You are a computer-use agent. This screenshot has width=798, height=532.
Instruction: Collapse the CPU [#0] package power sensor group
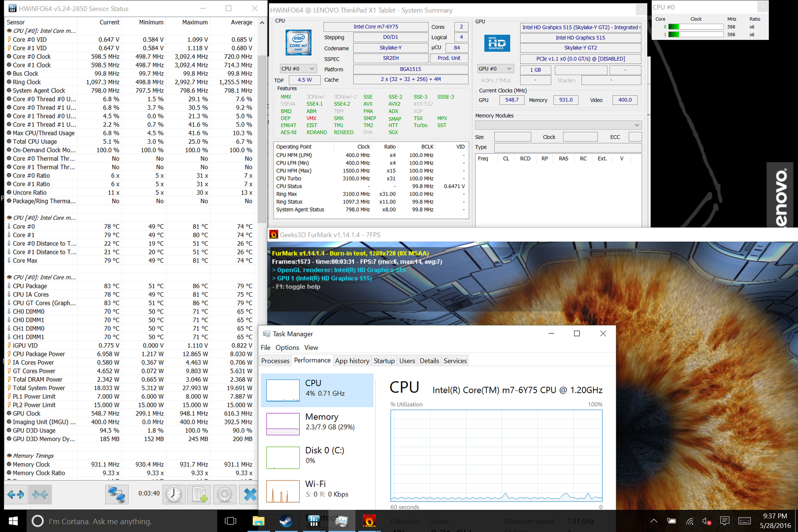(x=9, y=277)
